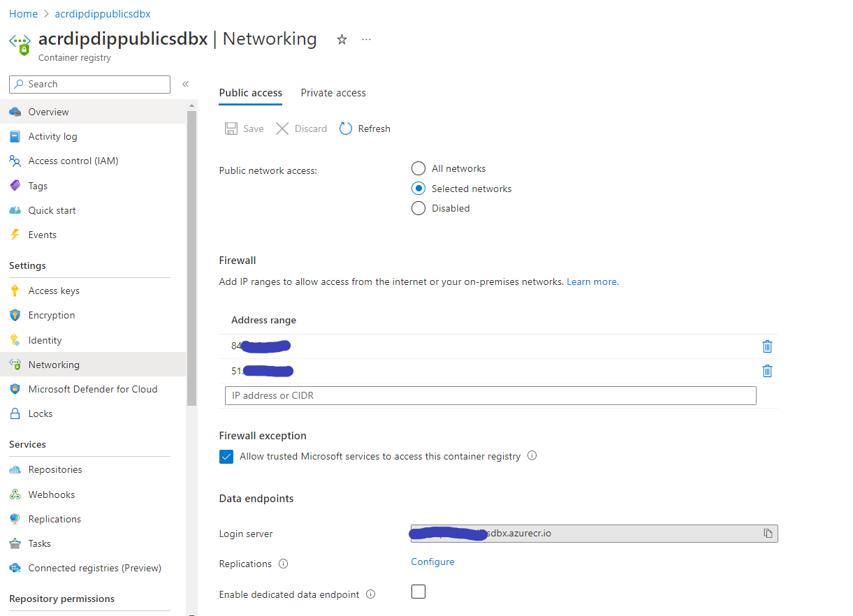The width and height of the screenshot is (853, 616).
Task: Show info tooltip next to Replications label
Action: coord(284,564)
